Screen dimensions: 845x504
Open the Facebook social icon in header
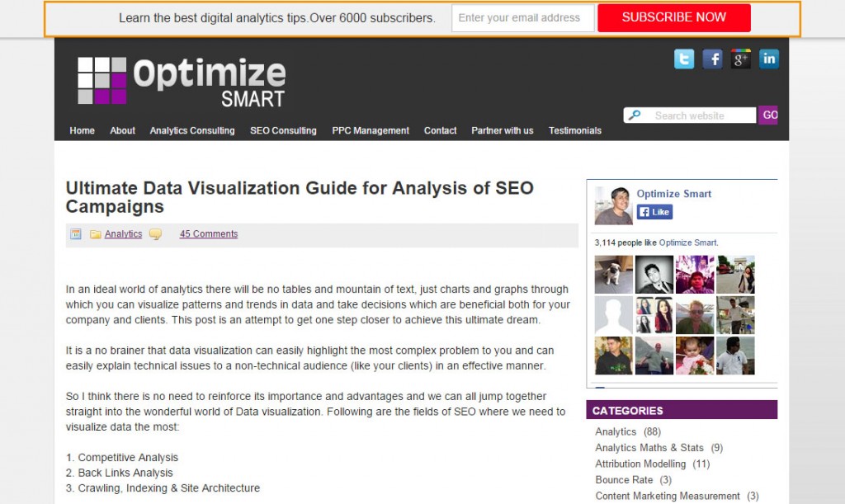712,59
